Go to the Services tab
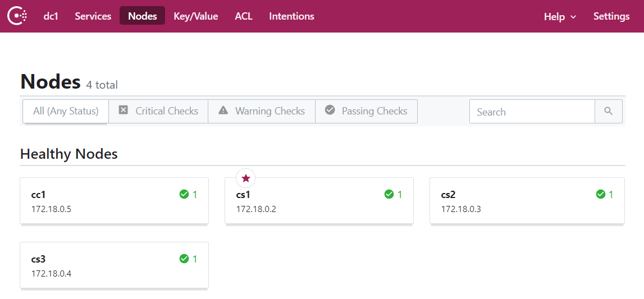Viewport: 644px width, 299px height. pyautogui.click(x=93, y=16)
